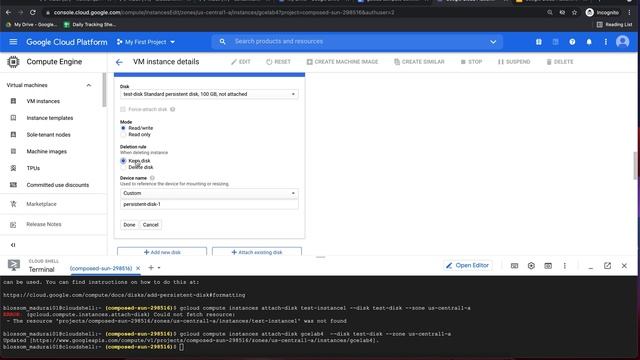
Task: Click the STOP instance button
Action: click(471, 62)
